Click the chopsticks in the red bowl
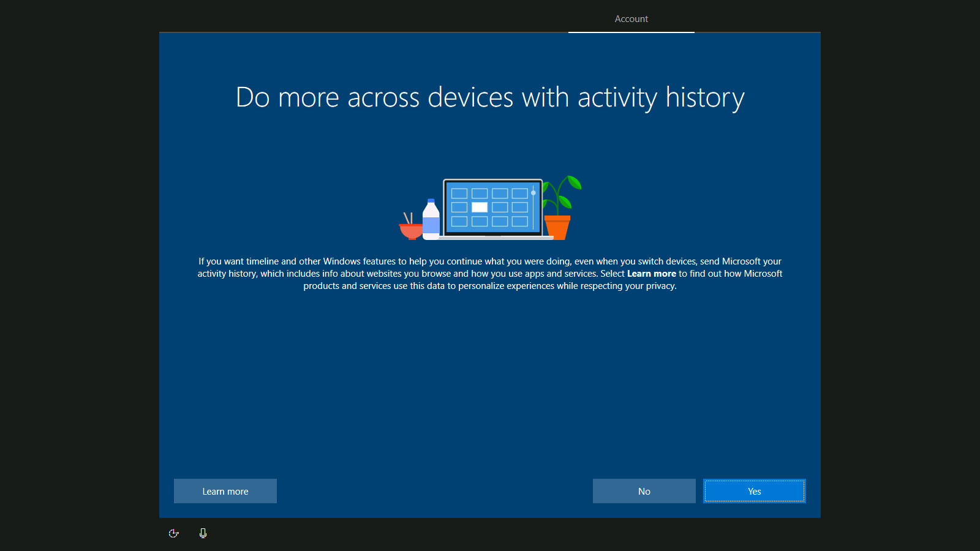 [x=407, y=218]
